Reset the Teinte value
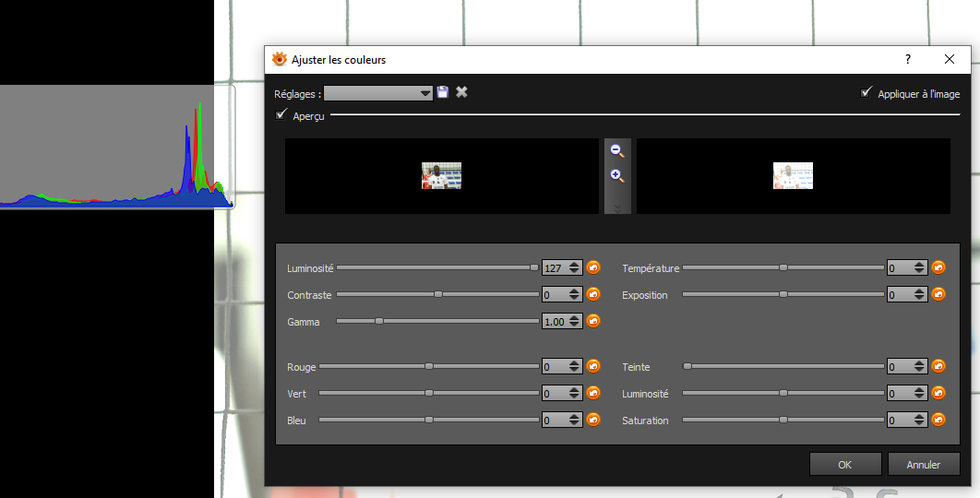The image size is (980, 498). tap(938, 366)
